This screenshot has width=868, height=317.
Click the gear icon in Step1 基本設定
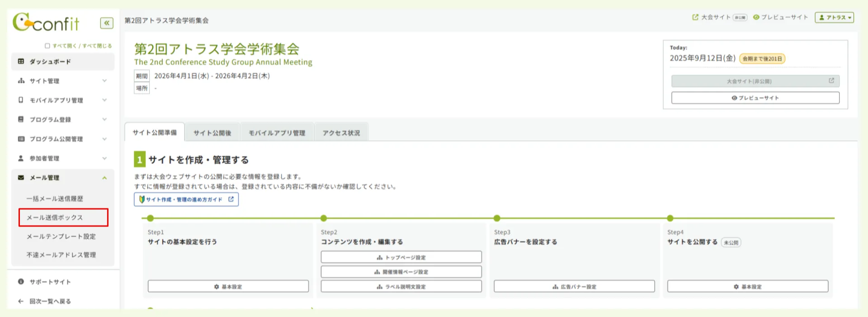[x=217, y=287]
